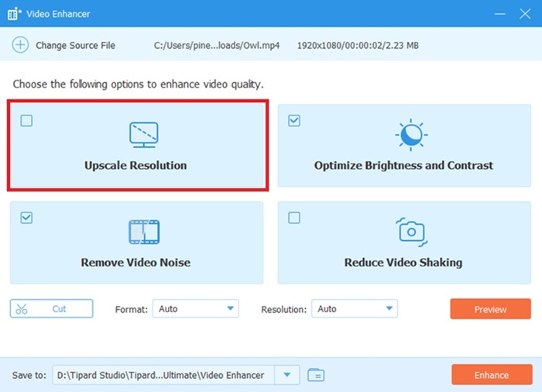This screenshot has width=542, height=392.
Task: Enable the Upscale Resolution checkbox
Action: pos(26,121)
